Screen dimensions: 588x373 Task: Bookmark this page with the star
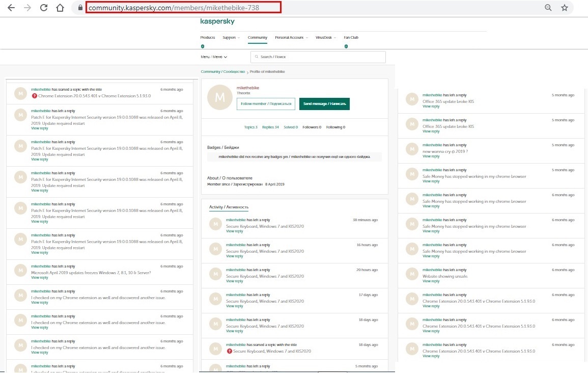(x=565, y=8)
